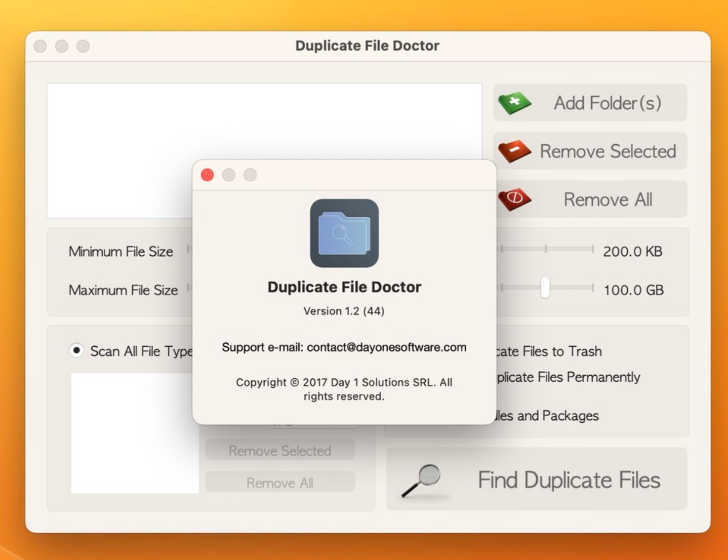Click the and Packages option text

548,416
